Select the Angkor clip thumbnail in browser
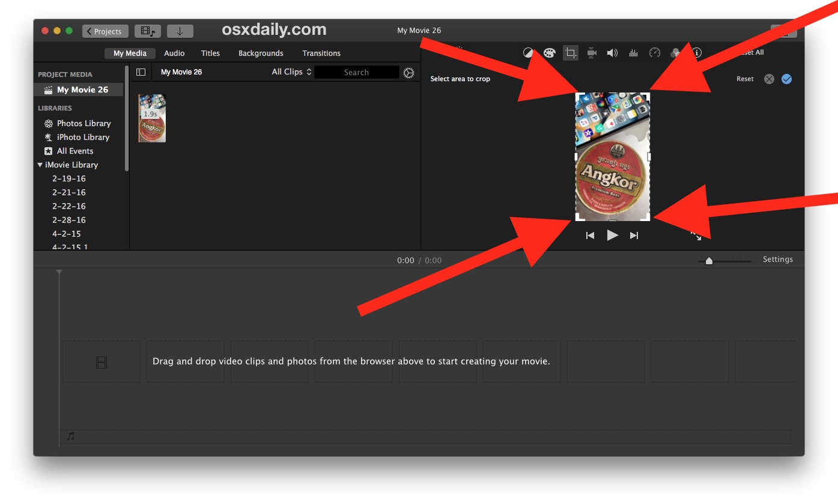838x504 pixels. 152,118
